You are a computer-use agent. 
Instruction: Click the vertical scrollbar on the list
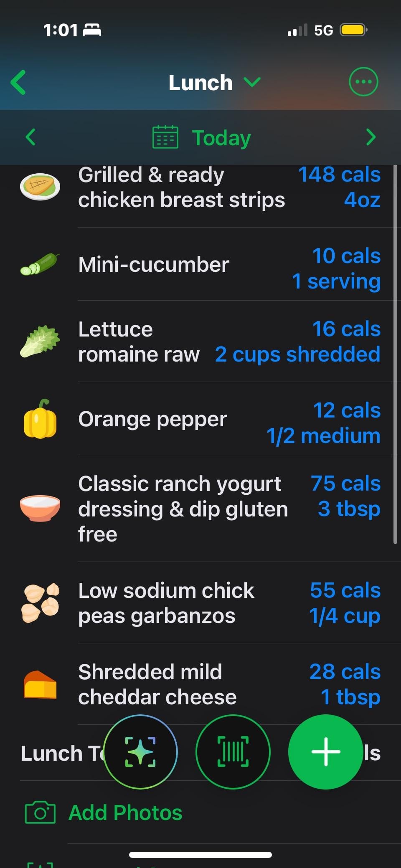[x=395, y=355]
